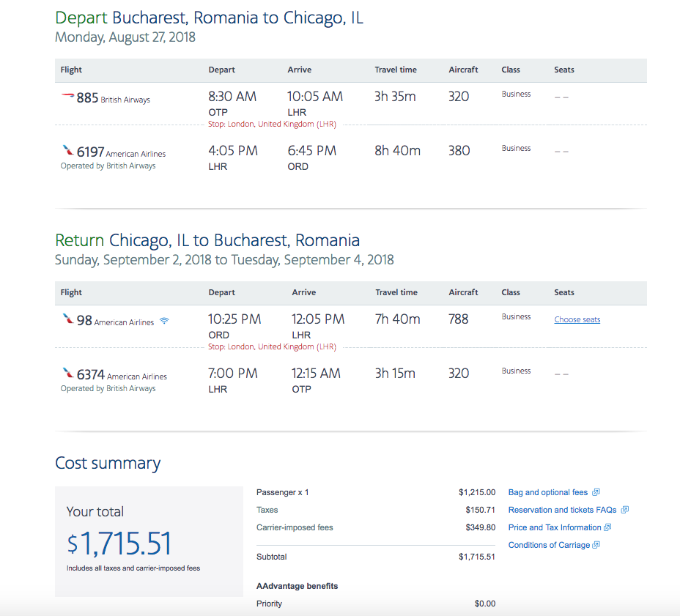Click the Wi-Fi icon on flight 98

point(164,321)
